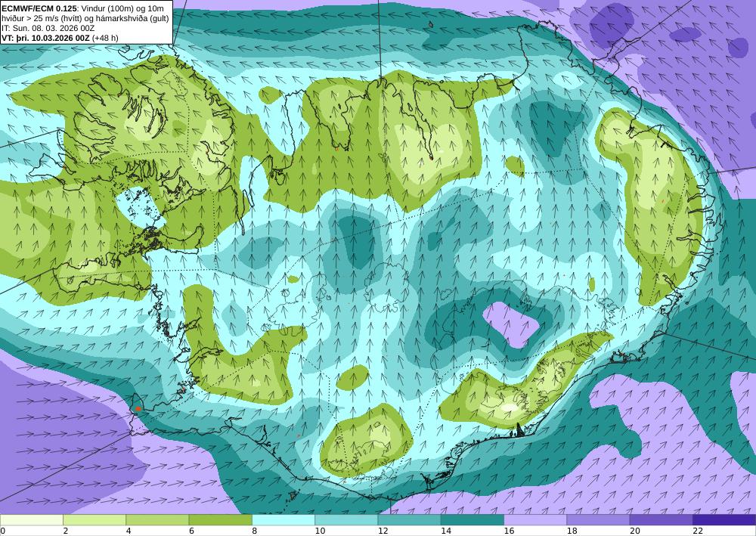
Task: Click the olive green 6–8 m/s legend swatch
Action: point(220,520)
